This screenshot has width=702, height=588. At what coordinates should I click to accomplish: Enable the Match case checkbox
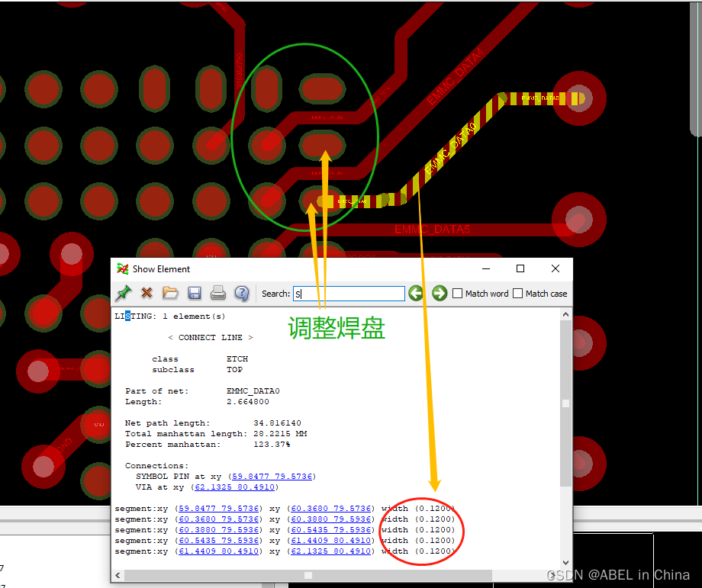point(517,294)
